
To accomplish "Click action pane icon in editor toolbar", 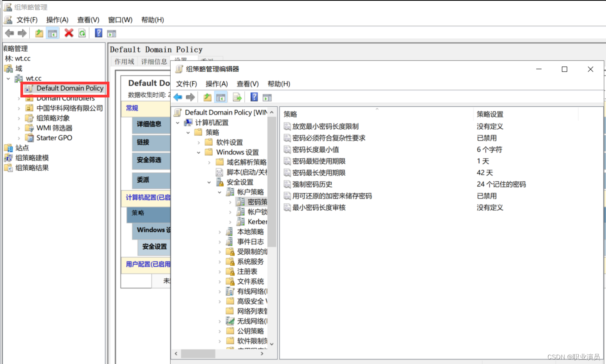I will coord(267,97).
